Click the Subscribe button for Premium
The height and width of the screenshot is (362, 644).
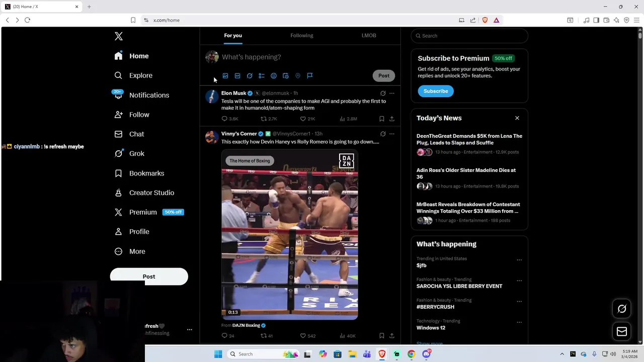436,91
